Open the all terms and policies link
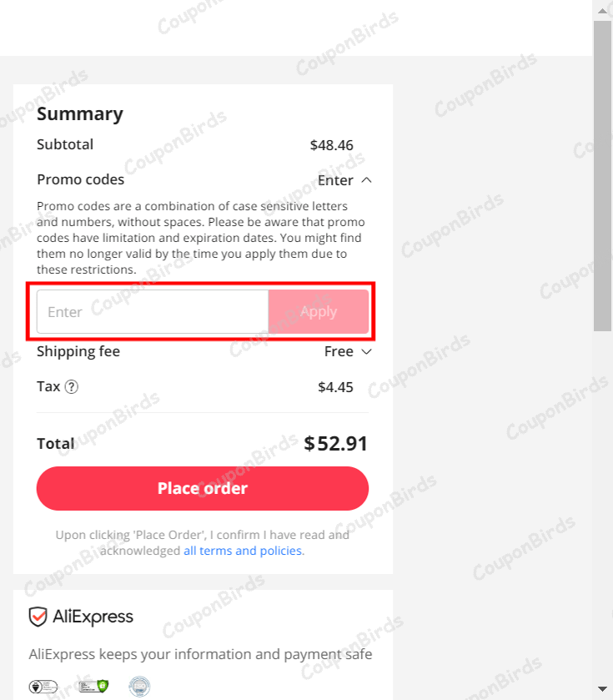 tap(243, 551)
